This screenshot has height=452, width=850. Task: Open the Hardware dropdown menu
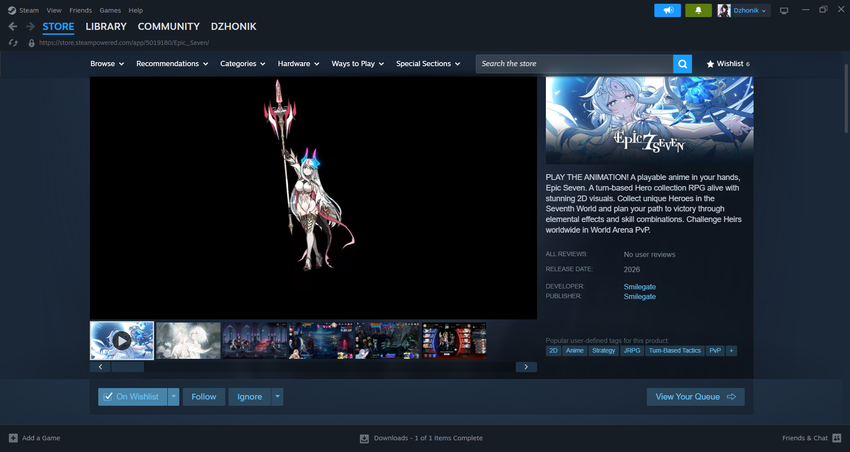(x=298, y=64)
